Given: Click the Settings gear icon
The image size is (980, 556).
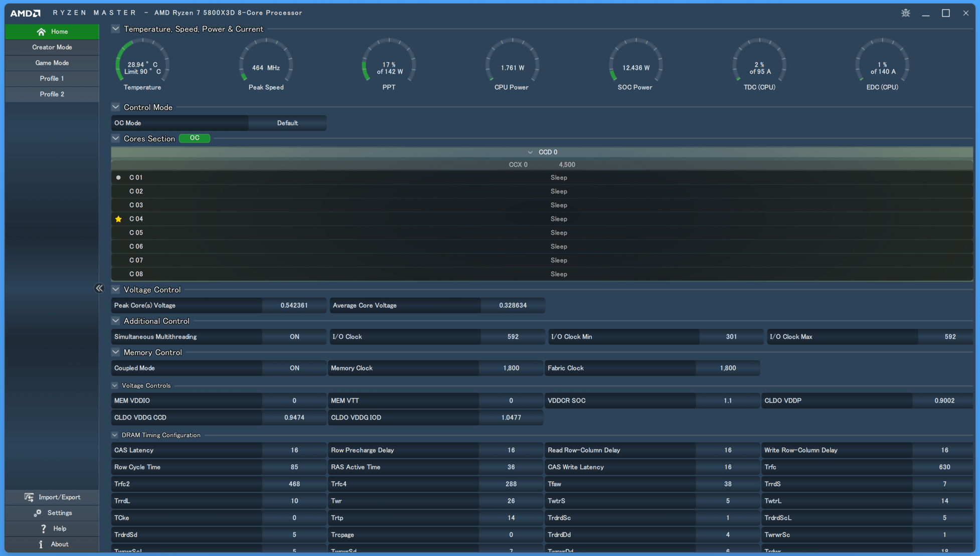Looking at the screenshot, I should click(x=38, y=512).
